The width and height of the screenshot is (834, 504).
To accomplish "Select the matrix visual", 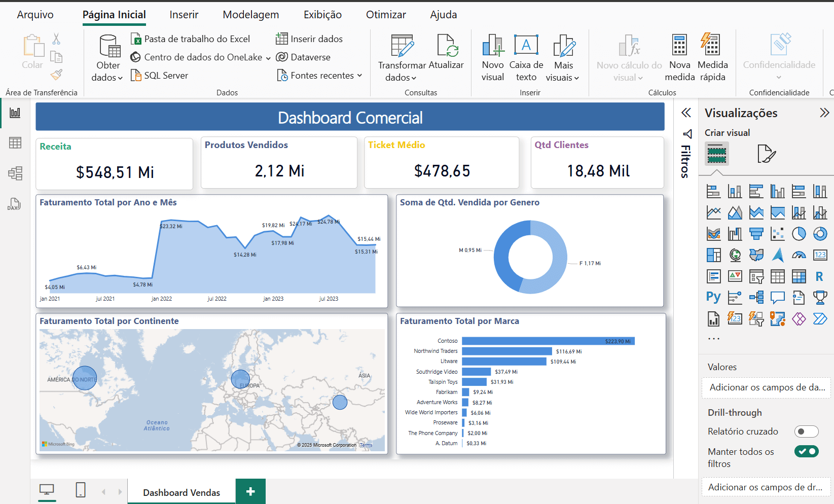I will tap(799, 276).
